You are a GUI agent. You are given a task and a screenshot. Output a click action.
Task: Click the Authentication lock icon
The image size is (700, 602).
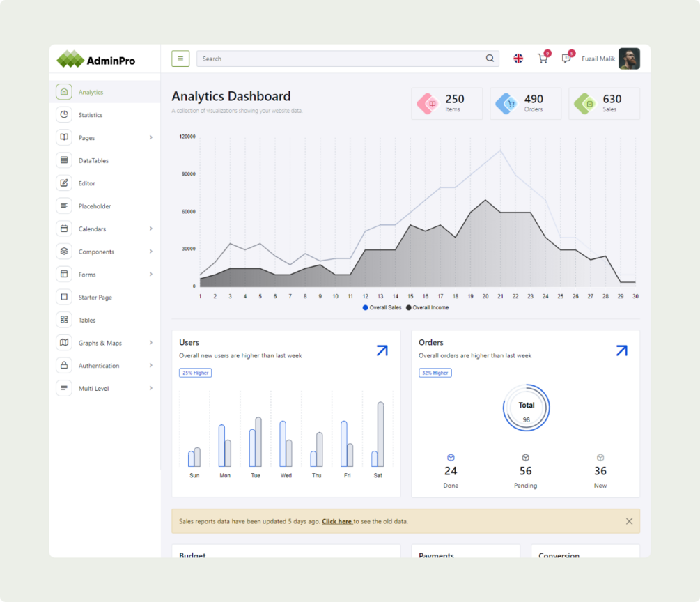(x=64, y=365)
